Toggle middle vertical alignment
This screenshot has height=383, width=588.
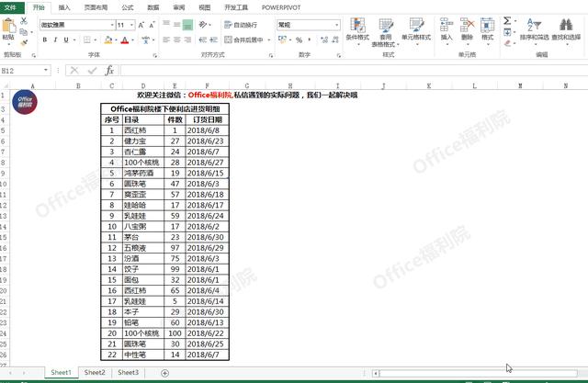pos(177,25)
